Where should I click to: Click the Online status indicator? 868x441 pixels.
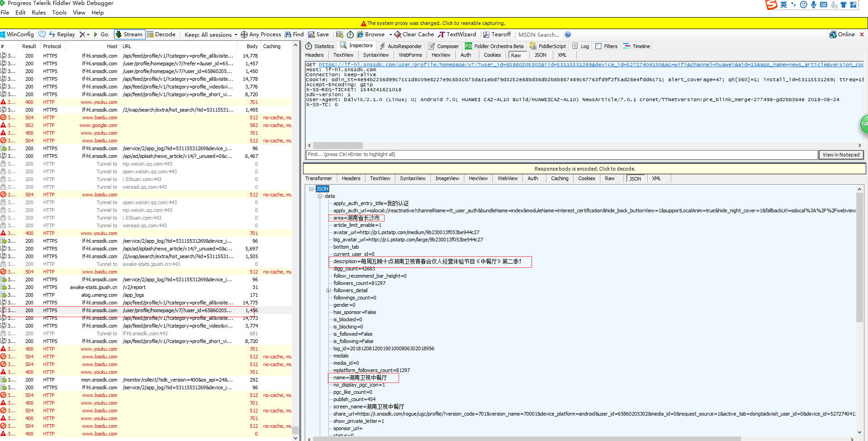coord(842,34)
